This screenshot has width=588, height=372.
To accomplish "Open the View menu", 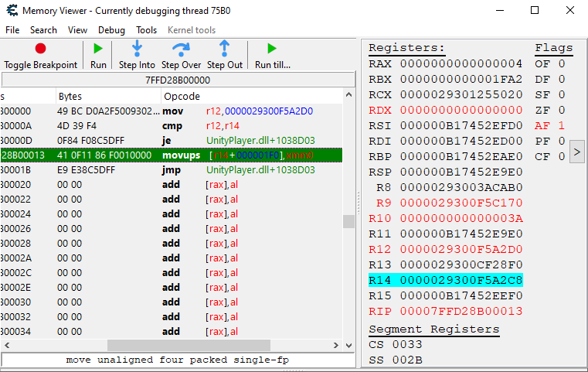I will (77, 30).
